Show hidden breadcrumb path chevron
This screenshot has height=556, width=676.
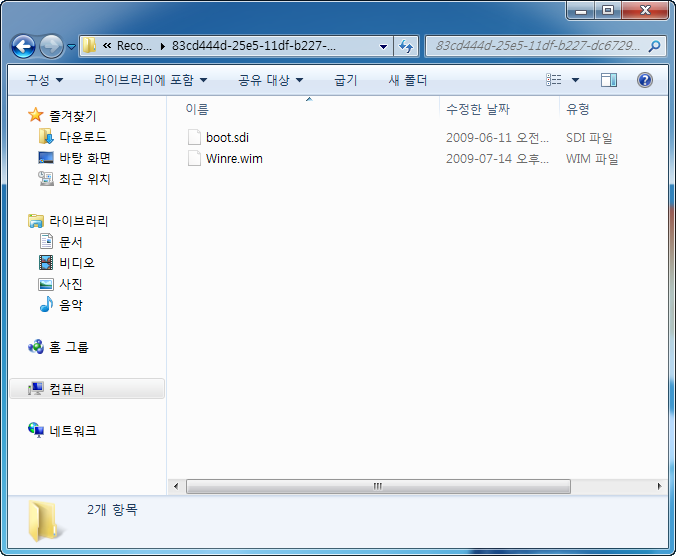tap(107, 46)
